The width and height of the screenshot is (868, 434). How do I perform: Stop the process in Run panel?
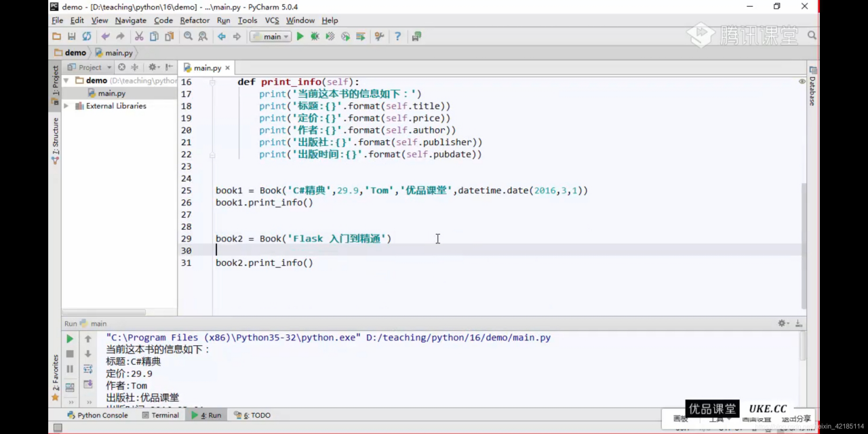click(70, 354)
